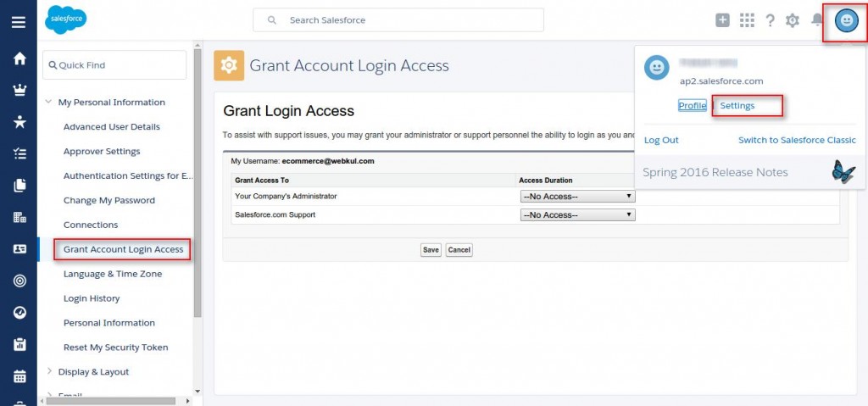Viewport: 868px width, 406px height.
Task: Click the 'Grant Access To' column header
Action: 262,180
